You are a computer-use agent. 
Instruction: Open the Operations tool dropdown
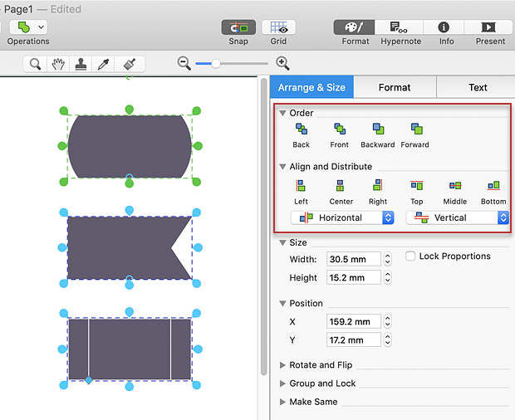(x=28, y=27)
